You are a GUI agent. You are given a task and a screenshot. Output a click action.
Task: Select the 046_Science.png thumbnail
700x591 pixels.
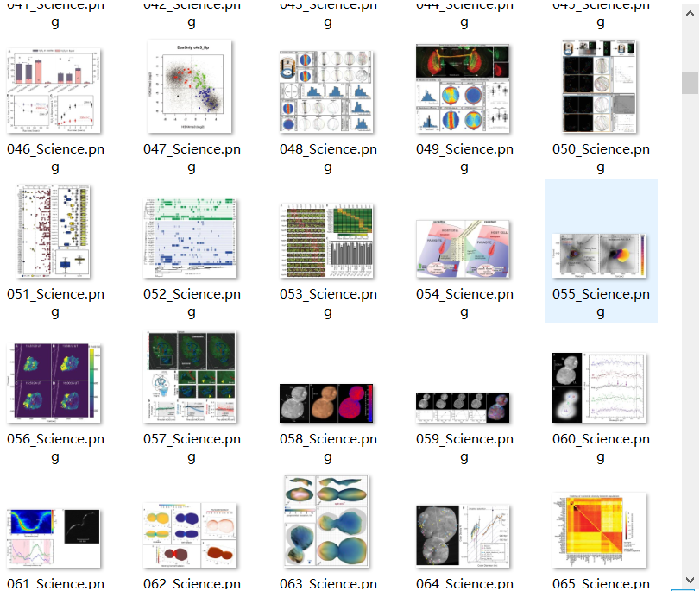[x=54, y=91]
